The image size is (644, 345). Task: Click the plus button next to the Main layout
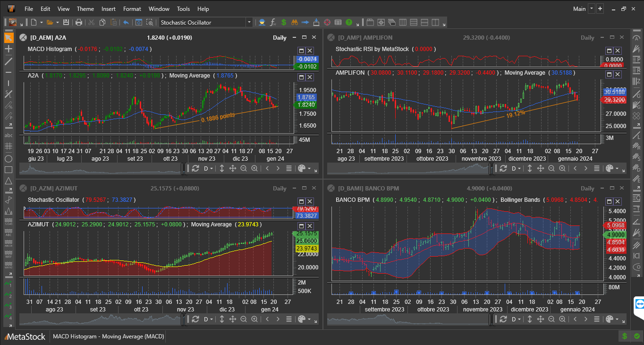point(600,9)
